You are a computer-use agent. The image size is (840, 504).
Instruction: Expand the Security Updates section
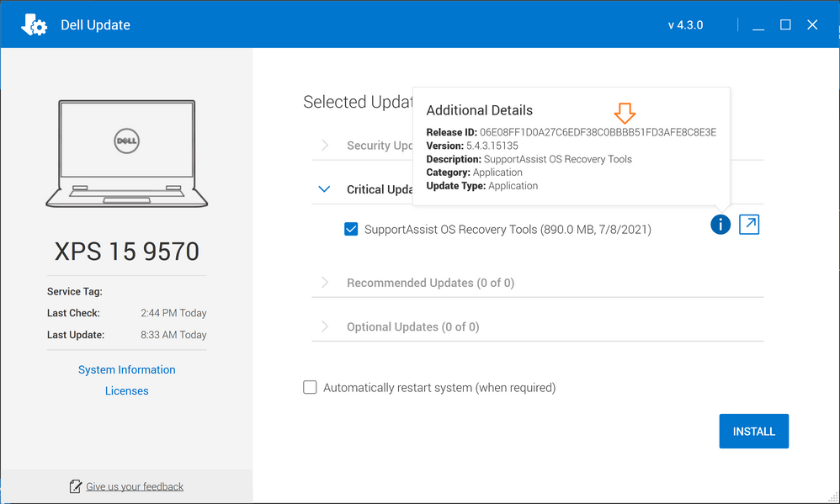[325, 146]
